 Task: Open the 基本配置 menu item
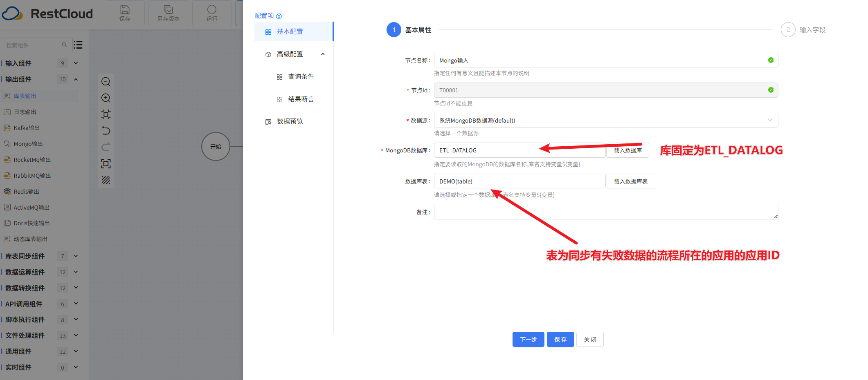(x=294, y=31)
